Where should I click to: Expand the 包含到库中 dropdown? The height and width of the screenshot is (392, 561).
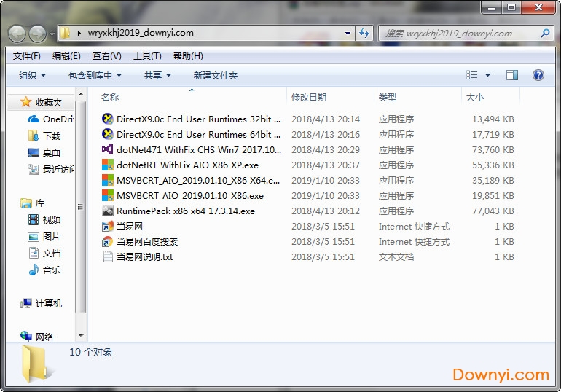tap(95, 75)
